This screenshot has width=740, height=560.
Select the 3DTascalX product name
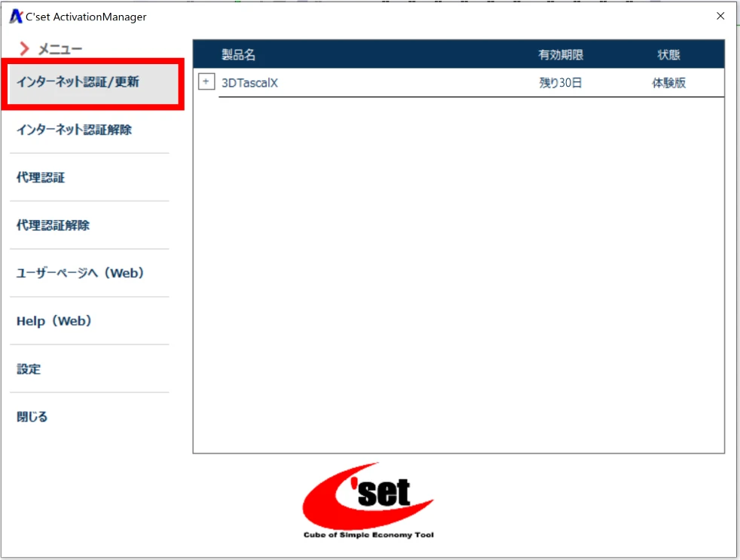[x=249, y=83]
